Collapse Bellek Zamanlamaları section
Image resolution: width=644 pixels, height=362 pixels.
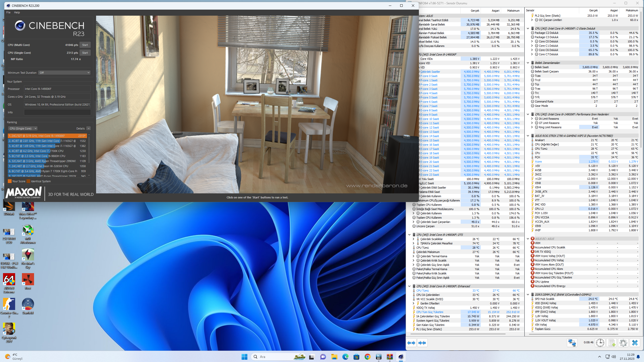pos(528,63)
